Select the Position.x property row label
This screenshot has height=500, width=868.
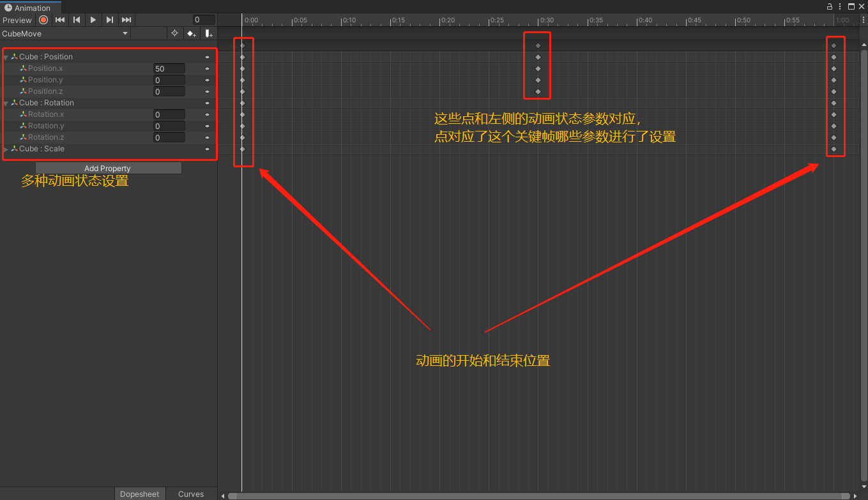[45, 68]
